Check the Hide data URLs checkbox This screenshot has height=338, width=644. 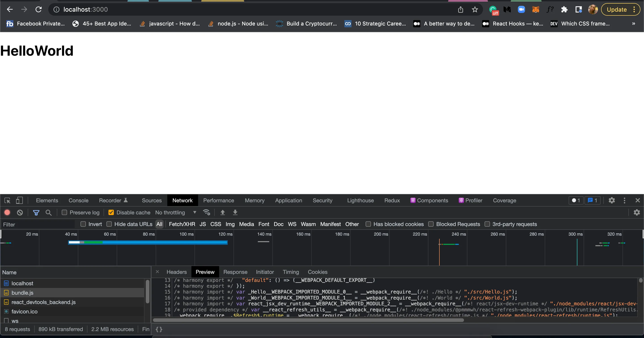tap(109, 224)
